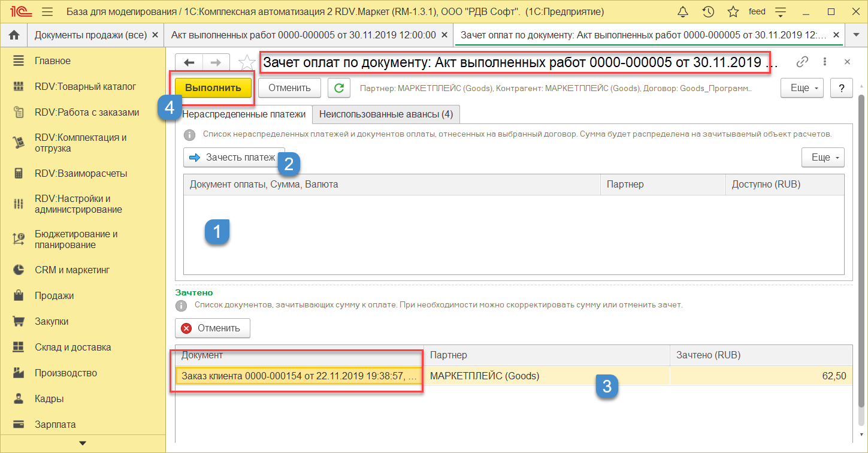Select the Заказ клиента 0000-000154 row cell
The image size is (868, 453).
pyautogui.click(x=300, y=376)
